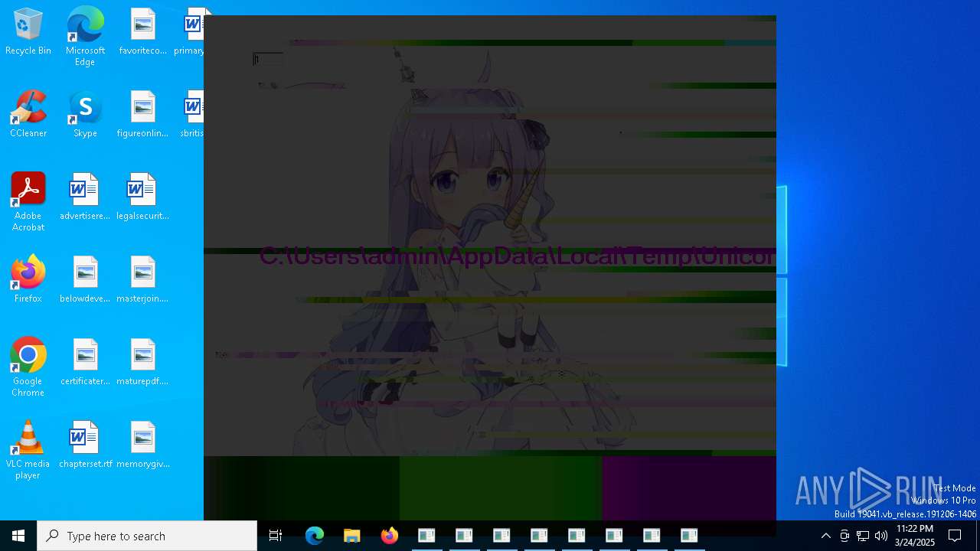
Task: Show hidden system tray icons
Action: pyautogui.click(x=825, y=536)
